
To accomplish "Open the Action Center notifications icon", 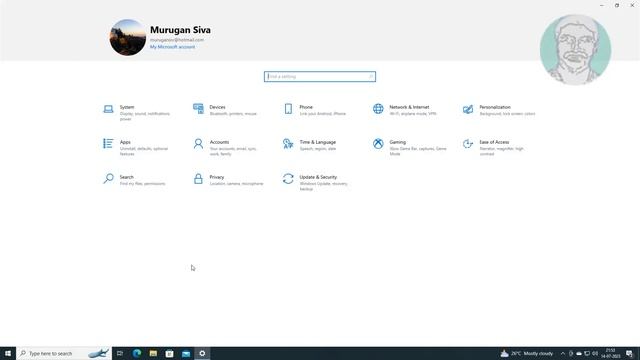I will (x=629, y=353).
